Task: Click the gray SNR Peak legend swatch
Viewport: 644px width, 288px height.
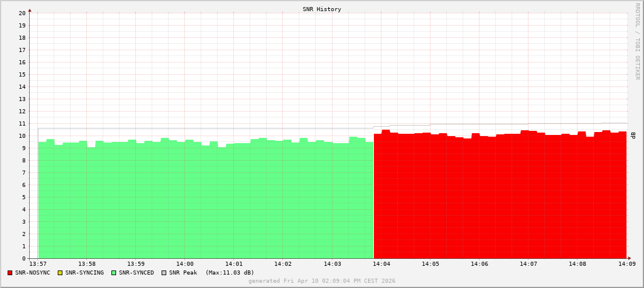Action: pos(164,273)
